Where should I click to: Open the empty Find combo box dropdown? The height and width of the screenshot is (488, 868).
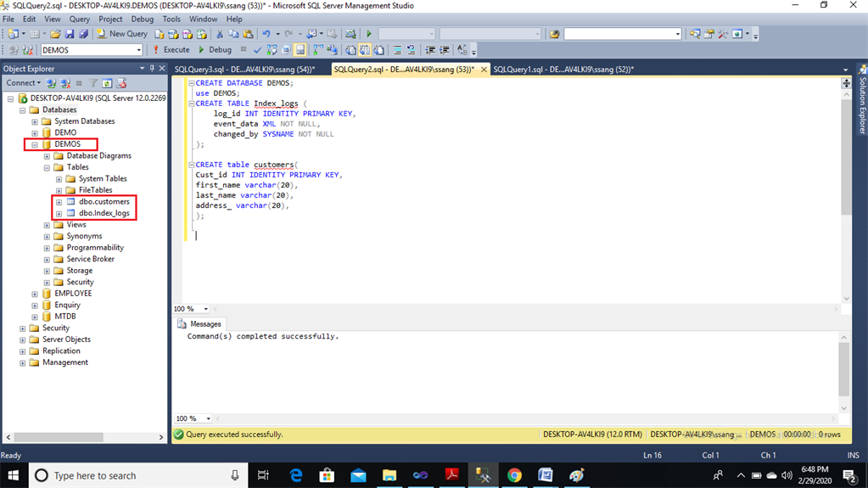(678, 34)
